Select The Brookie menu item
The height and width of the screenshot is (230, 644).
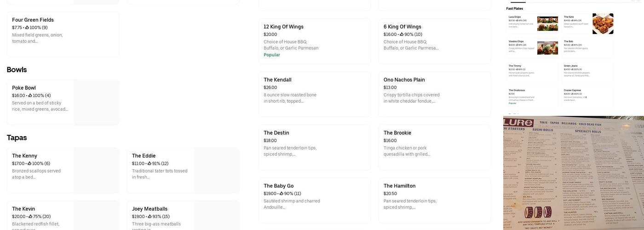[434, 147]
